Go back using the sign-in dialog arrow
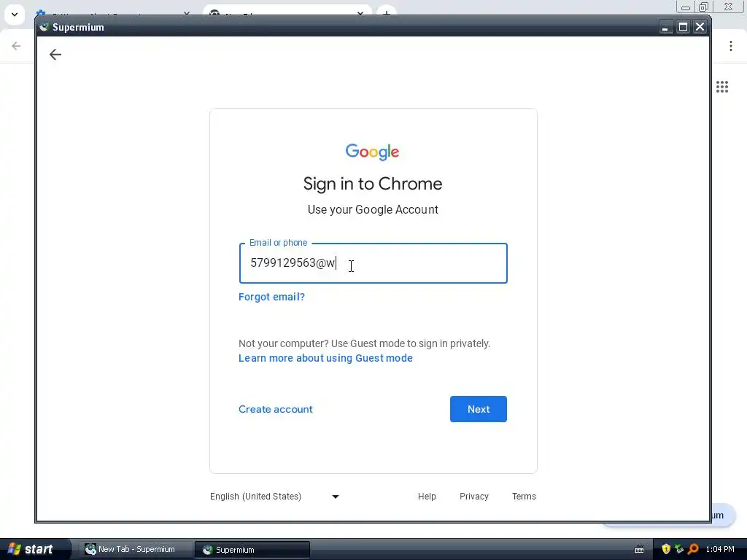Image resolution: width=747 pixels, height=560 pixels. (55, 54)
